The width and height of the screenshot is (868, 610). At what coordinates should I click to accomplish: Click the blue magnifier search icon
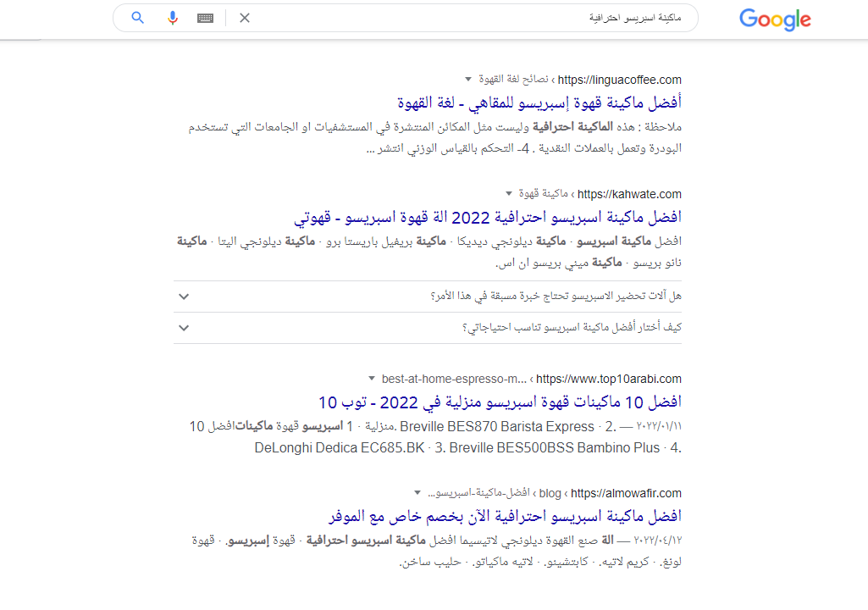(137, 17)
